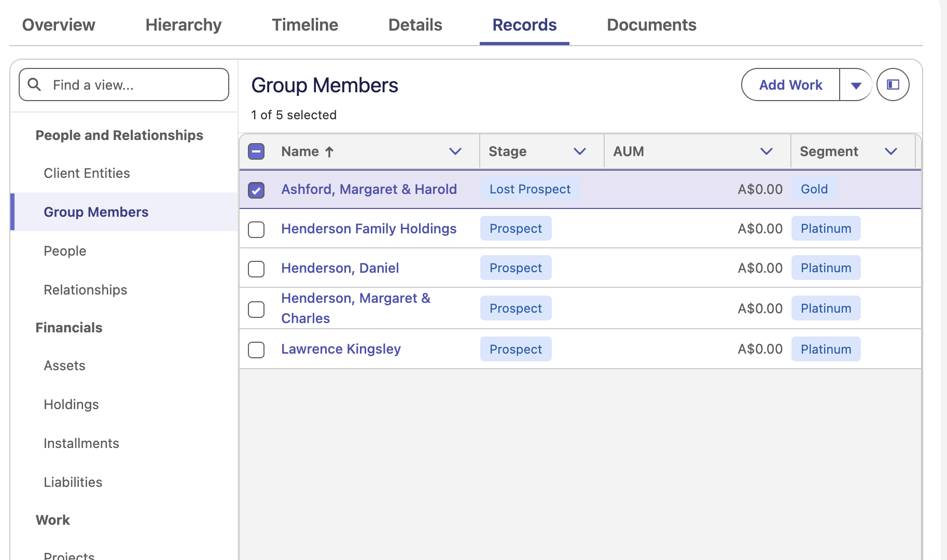This screenshot has width=947, height=560.
Task: Select the Details tab
Action: click(415, 25)
